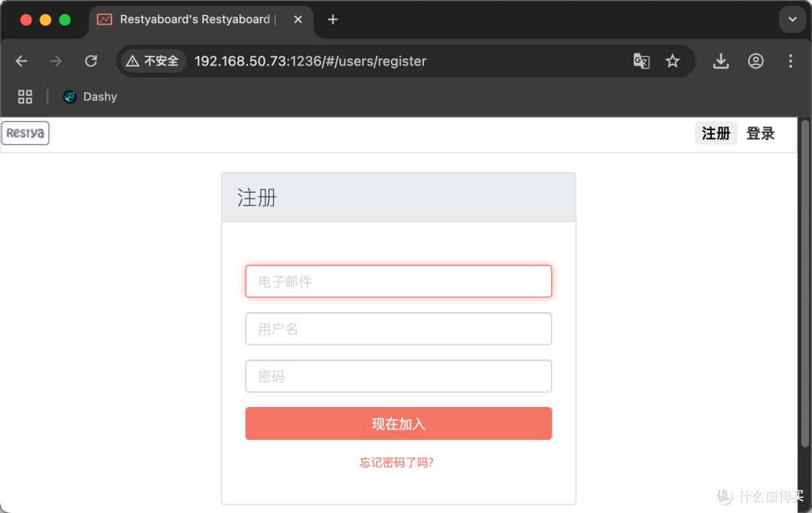
Task: Click the yellow minimize window button
Action: (46, 20)
